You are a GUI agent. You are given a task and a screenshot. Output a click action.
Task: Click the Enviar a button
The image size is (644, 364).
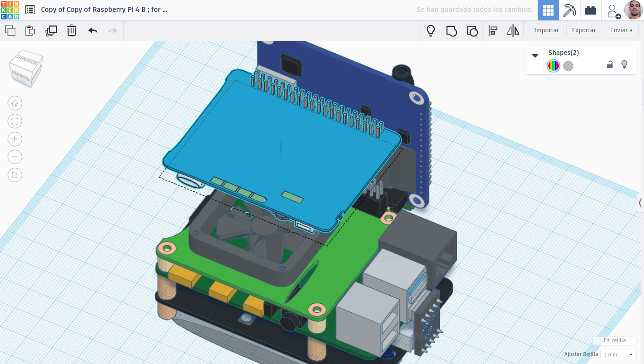point(621,30)
